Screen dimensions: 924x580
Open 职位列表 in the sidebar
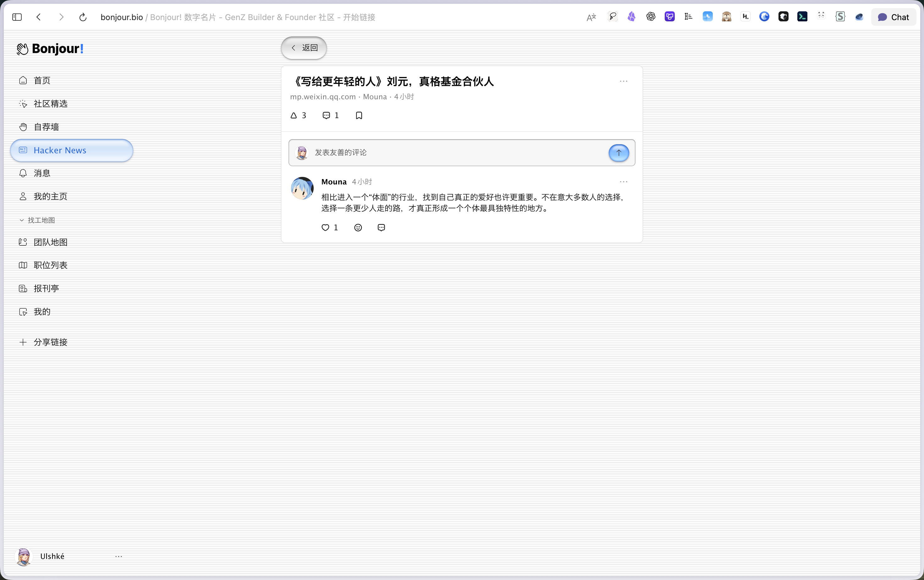click(71, 265)
